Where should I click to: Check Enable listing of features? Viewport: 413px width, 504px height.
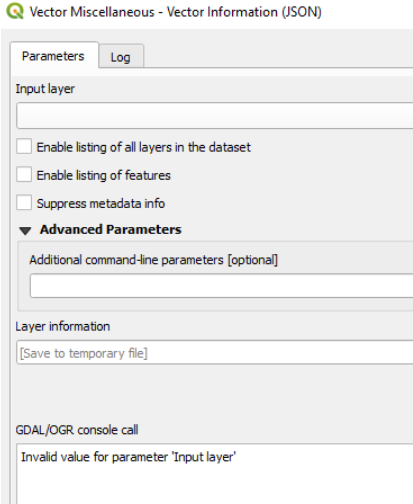(x=24, y=175)
